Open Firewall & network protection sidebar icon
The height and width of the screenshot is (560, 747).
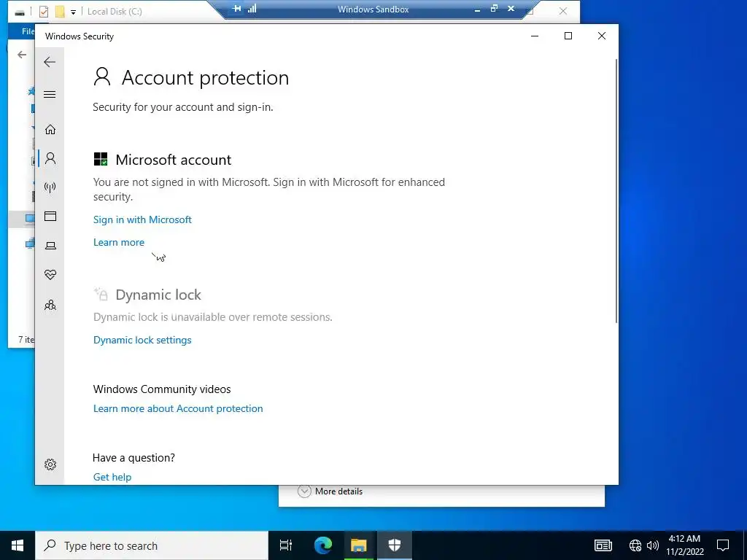coord(50,187)
